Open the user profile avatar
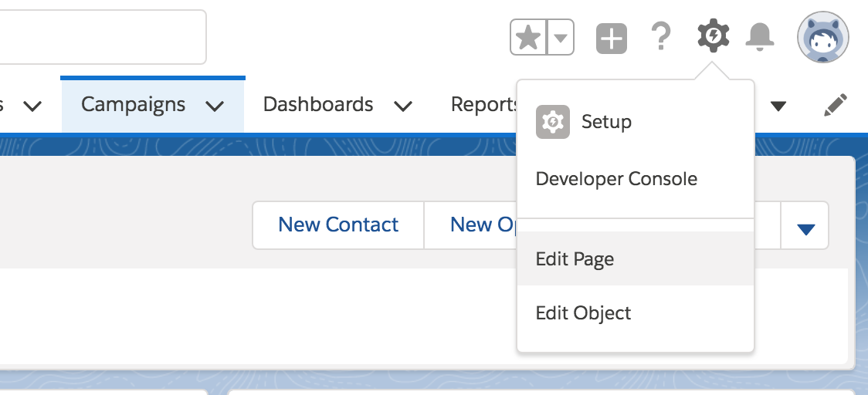 pos(823,37)
